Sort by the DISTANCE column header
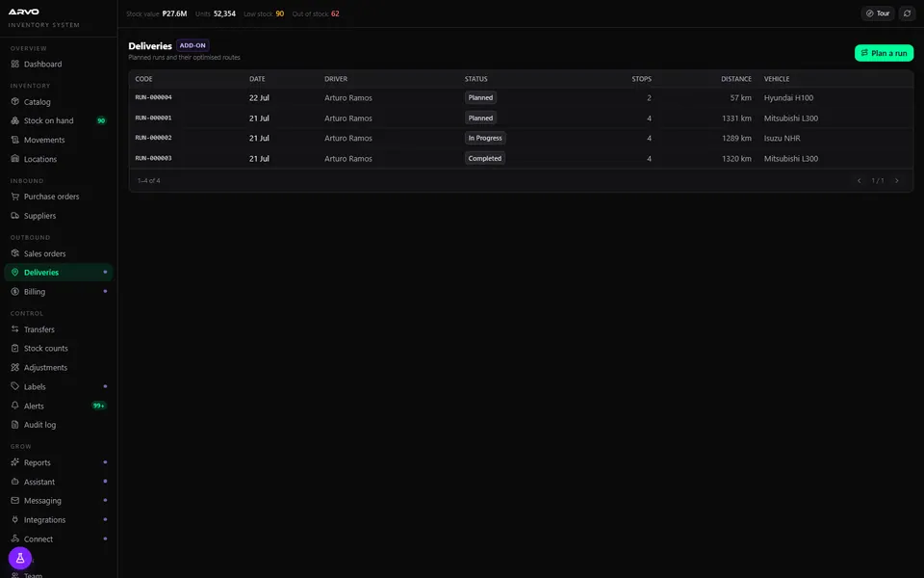924x578 pixels. (x=736, y=78)
